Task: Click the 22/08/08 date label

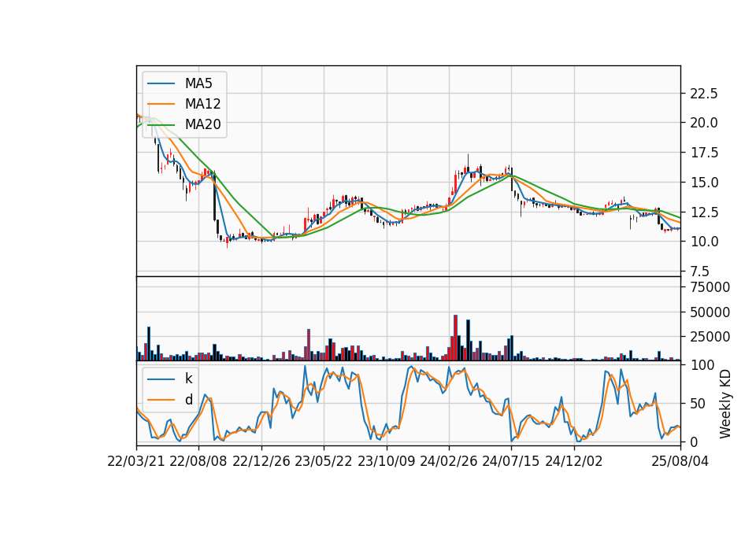Action: 198,461
